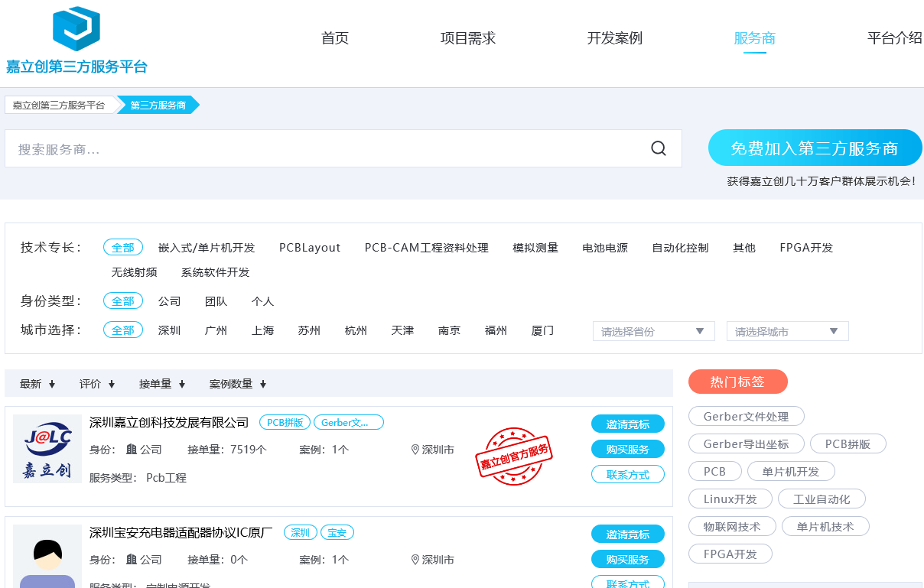Open 深圳宝安充电器适配器协议IC原厂 provider title

coord(181,533)
